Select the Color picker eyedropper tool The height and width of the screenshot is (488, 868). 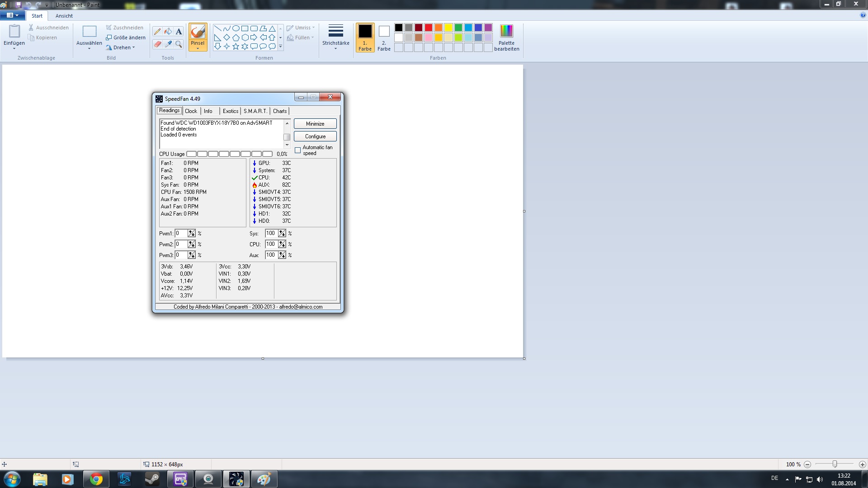[x=168, y=44]
